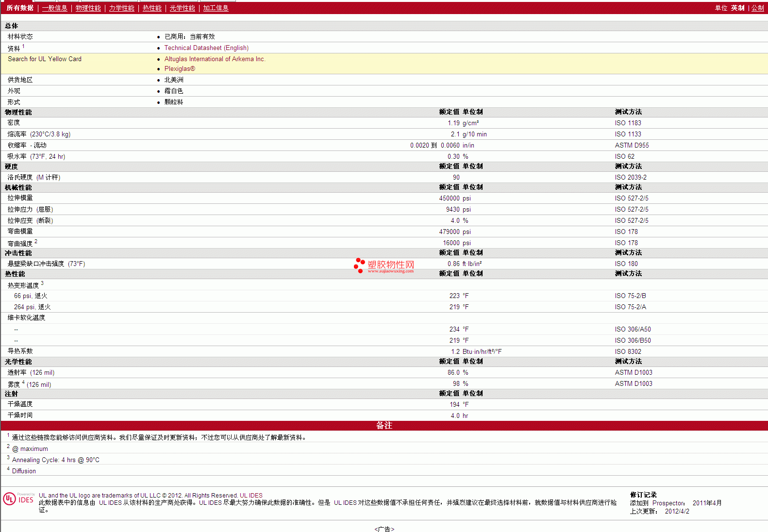
Task: Switch to the 光学性能 tab
Action: tap(182, 8)
